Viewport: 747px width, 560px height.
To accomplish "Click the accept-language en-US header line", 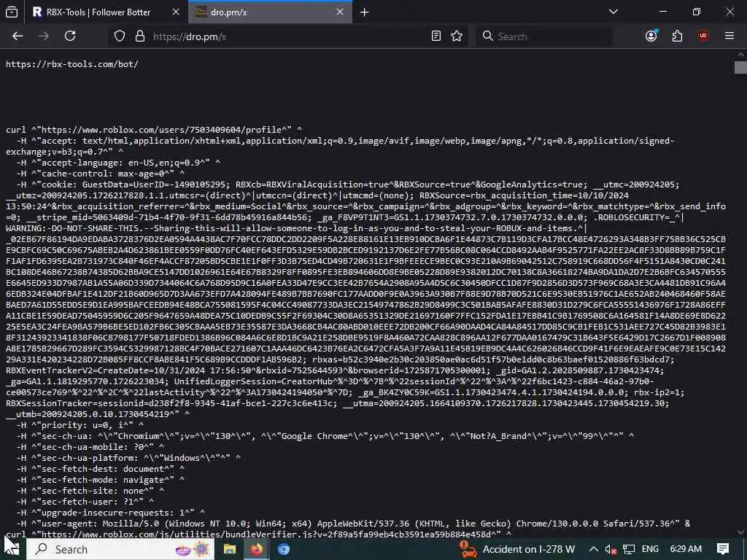I will 118,163.
